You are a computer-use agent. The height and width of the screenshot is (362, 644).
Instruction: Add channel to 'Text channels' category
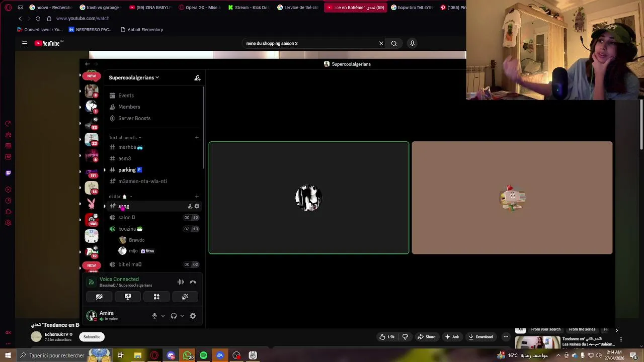[197, 137]
